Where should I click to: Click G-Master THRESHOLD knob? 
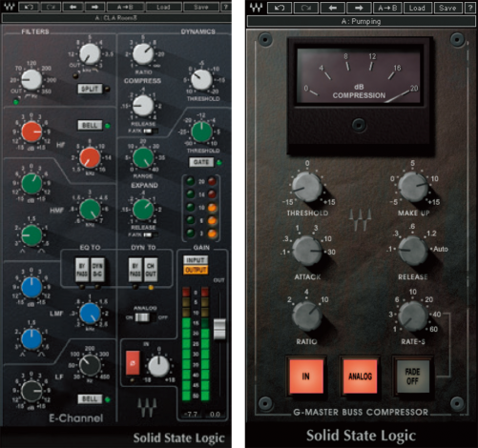pyautogui.click(x=307, y=187)
